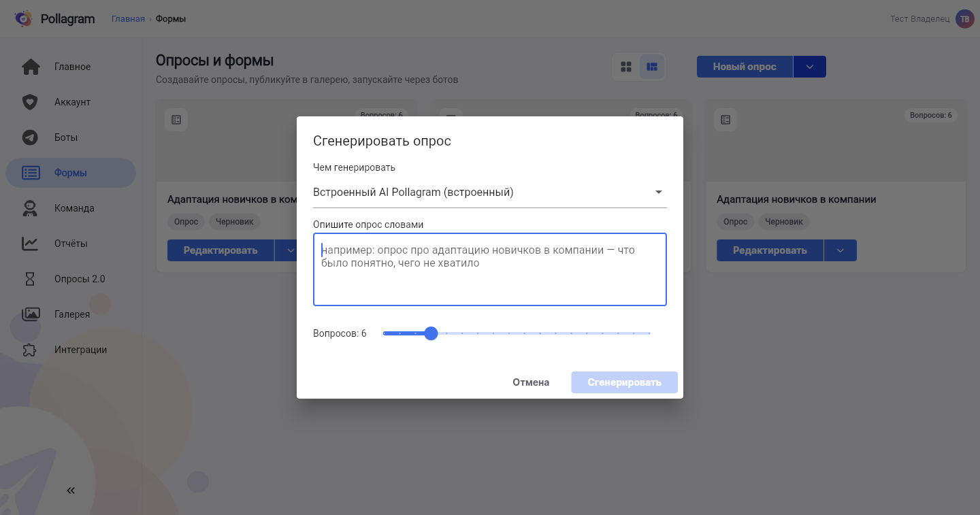Click the Pollagram logo icon

tap(24, 19)
